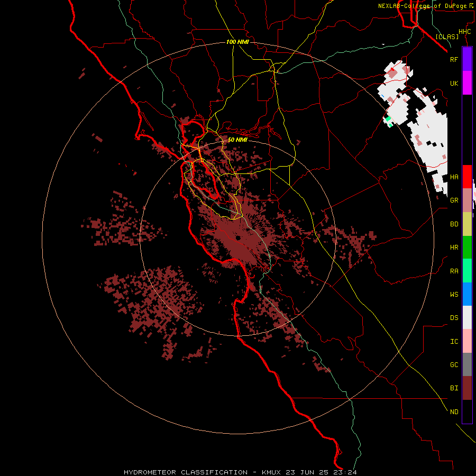This screenshot has height=476, width=476.
Task: Click the IC legend label
Action: click(x=454, y=342)
